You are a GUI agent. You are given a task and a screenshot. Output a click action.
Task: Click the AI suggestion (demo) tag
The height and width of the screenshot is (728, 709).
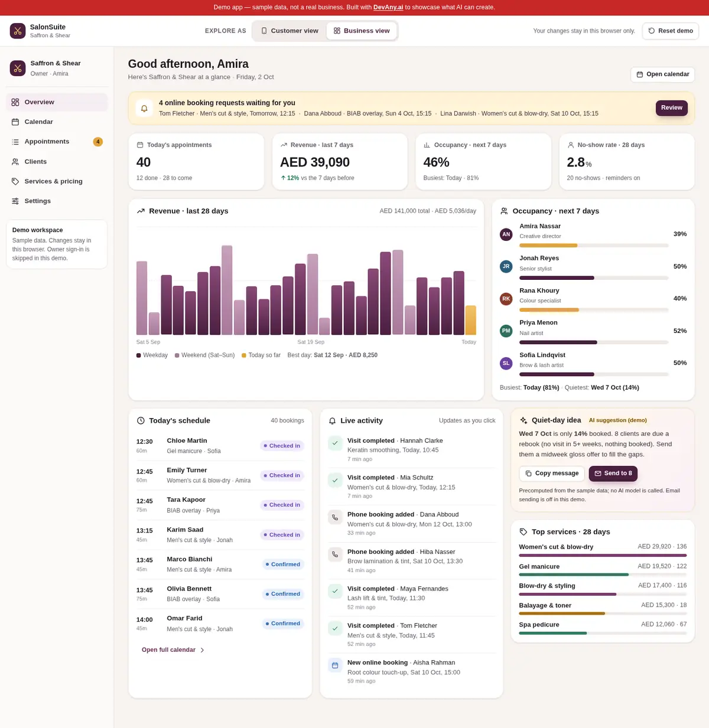point(617,420)
